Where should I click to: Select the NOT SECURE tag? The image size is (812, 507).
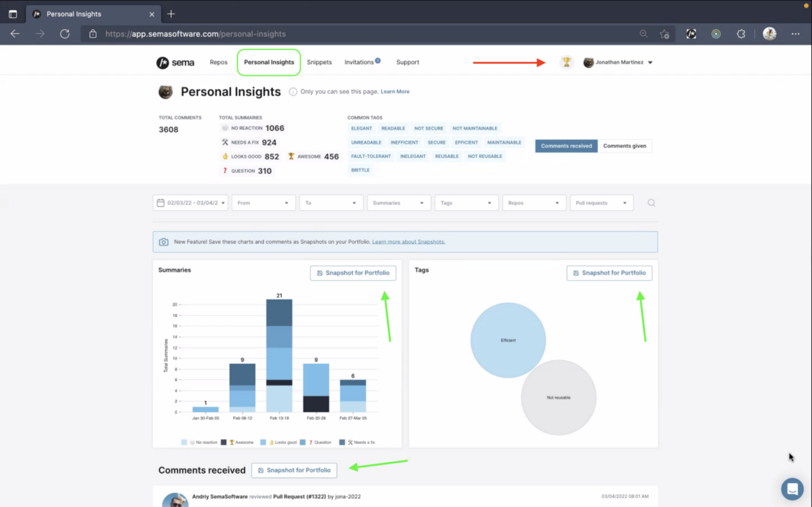click(429, 128)
